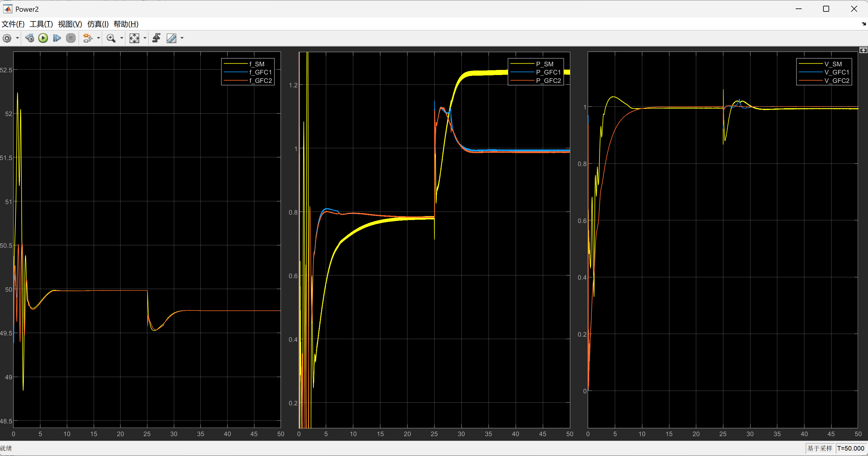Select the zoom in magnifier tool
This screenshot has height=456, width=868.
click(x=111, y=38)
